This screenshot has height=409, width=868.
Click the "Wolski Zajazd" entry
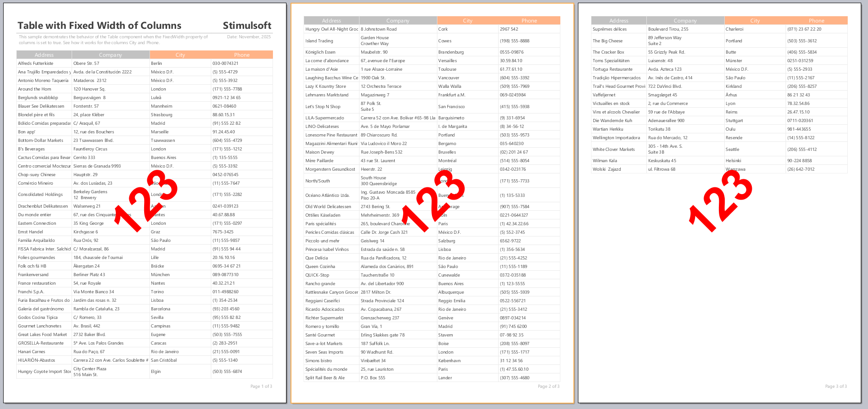pyautogui.click(x=607, y=169)
